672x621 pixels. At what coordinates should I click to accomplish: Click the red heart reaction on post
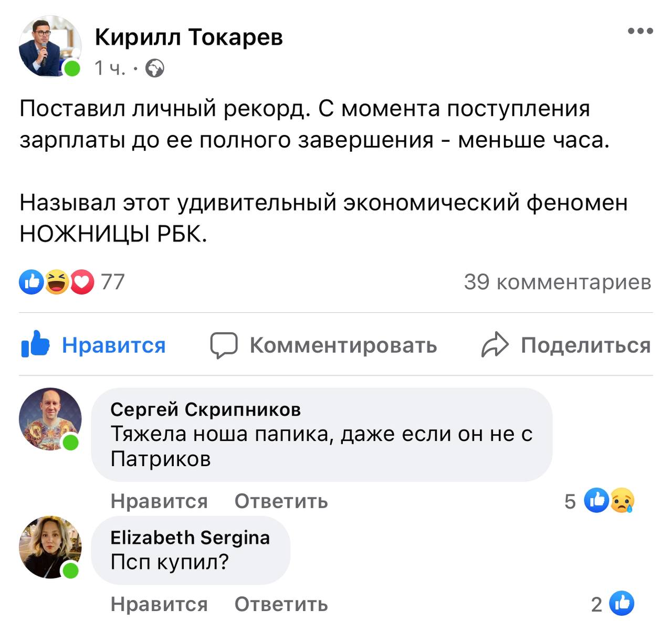pyautogui.click(x=82, y=282)
